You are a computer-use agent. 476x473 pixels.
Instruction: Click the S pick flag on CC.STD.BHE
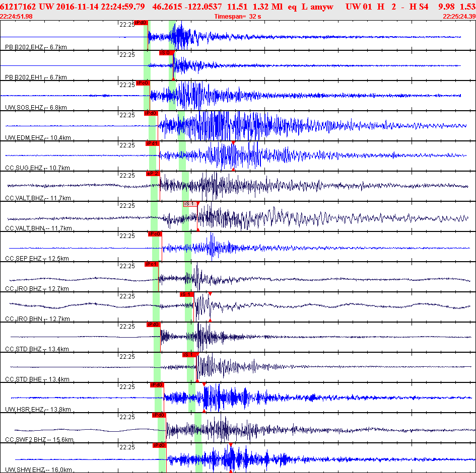(189, 355)
